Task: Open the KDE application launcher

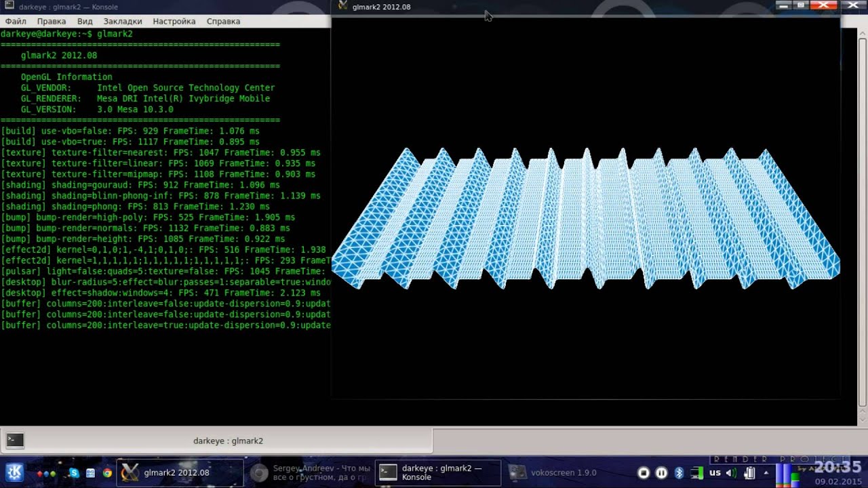Action: (x=14, y=472)
